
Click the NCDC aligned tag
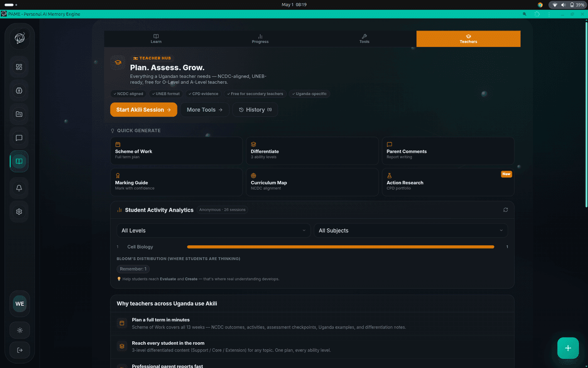(x=128, y=94)
